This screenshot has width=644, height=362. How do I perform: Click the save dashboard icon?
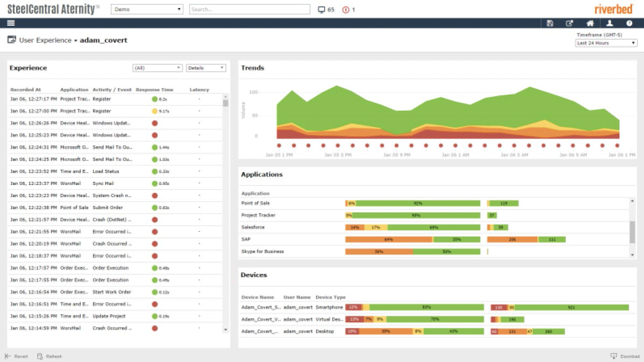[550, 23]
